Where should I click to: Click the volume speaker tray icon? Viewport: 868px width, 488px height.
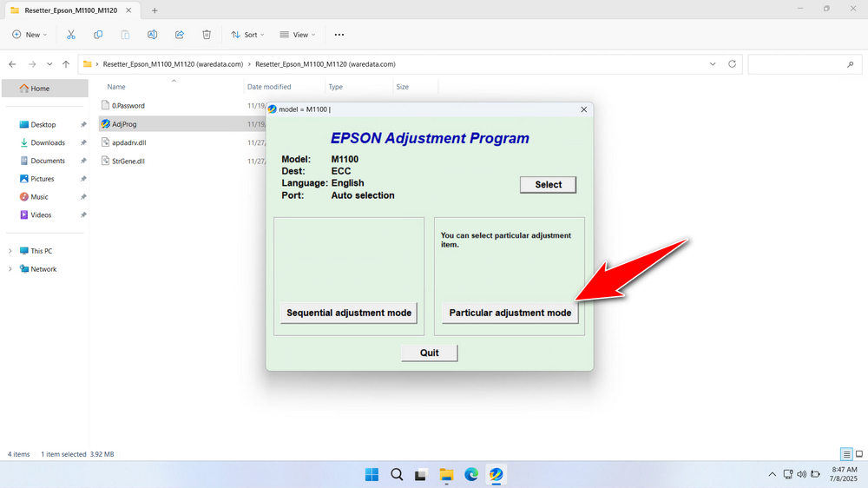[801, 475]
